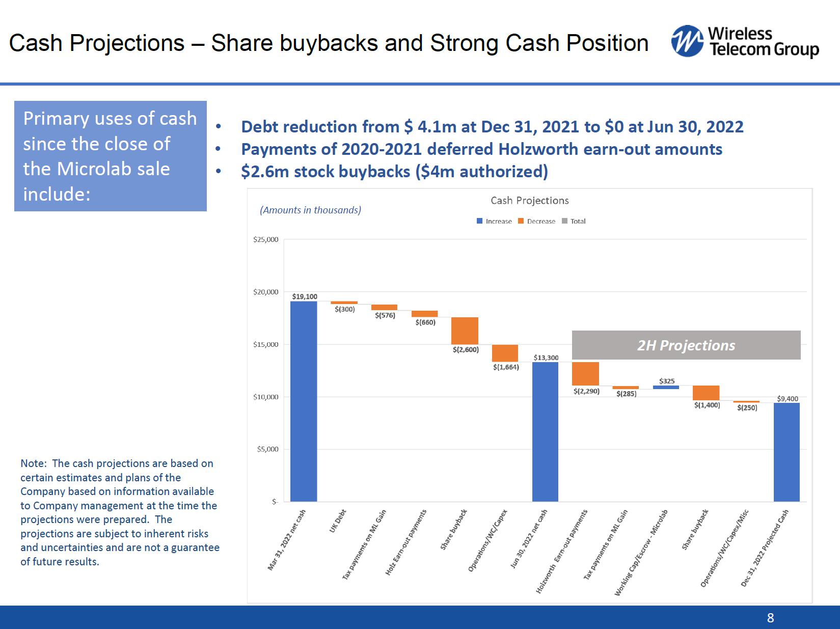Click the cash projections Note paragraph
This screenshot has height=629, width=840.
click(x=120, y=512)
